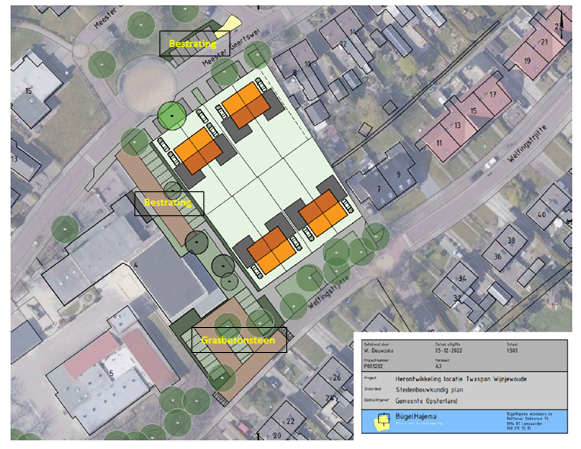The width and height of the screenshot is (581, 449).
Task: Select house number 40
Action: [x=542, y=214]
